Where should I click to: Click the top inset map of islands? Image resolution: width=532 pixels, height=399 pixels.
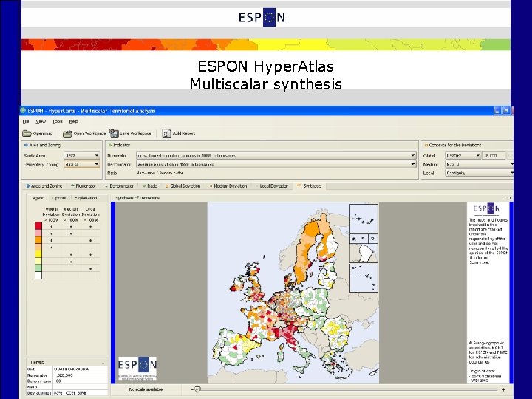364,219
